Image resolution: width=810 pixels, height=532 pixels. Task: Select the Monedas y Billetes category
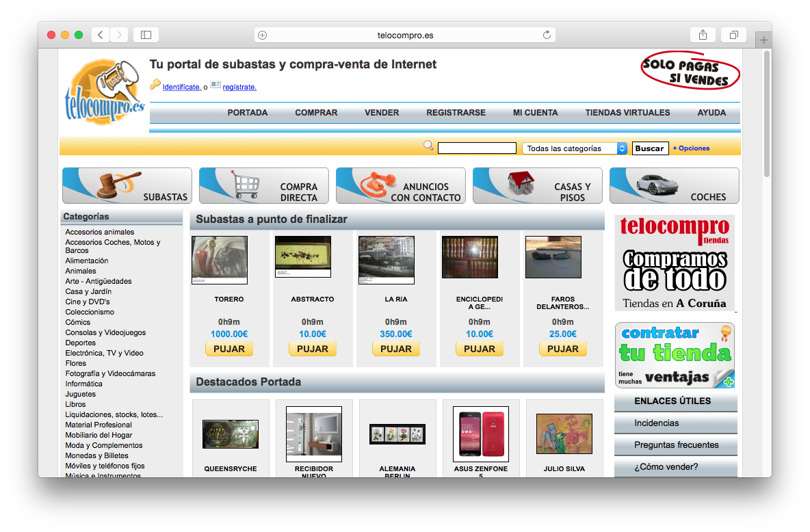pyautogui.click(x=96, y=455)
